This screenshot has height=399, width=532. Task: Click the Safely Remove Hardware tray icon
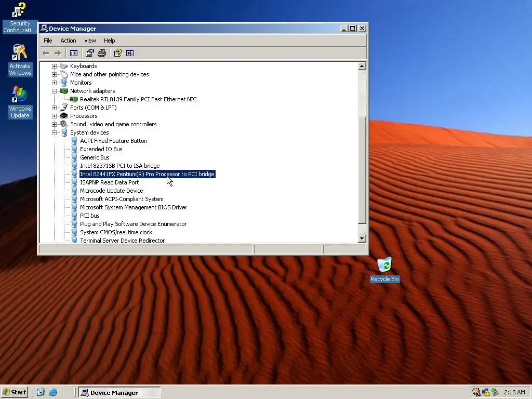point(495,392)
